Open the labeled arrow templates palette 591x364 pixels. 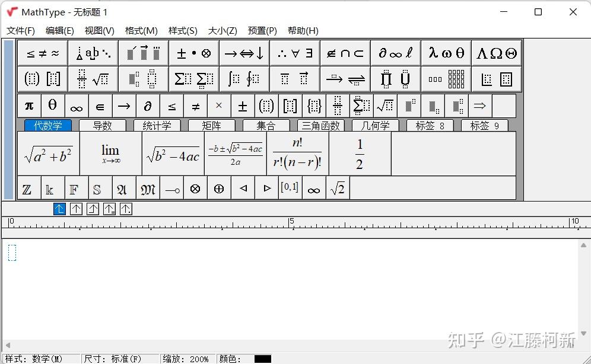point(345,79)
